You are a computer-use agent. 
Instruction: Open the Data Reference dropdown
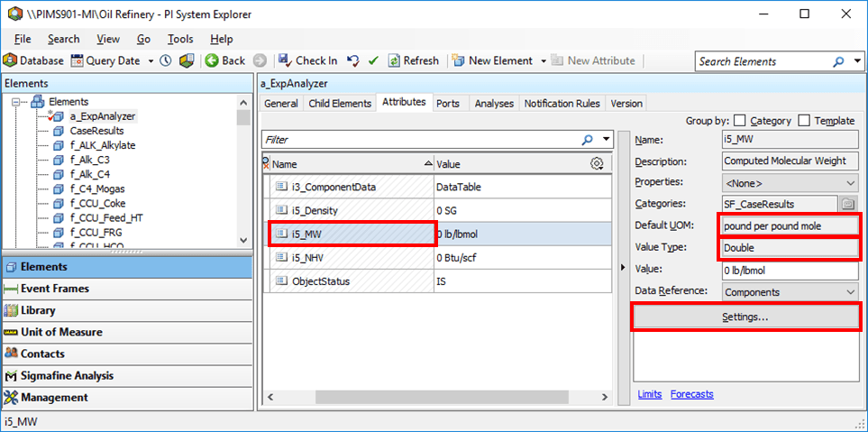point(790,292)
